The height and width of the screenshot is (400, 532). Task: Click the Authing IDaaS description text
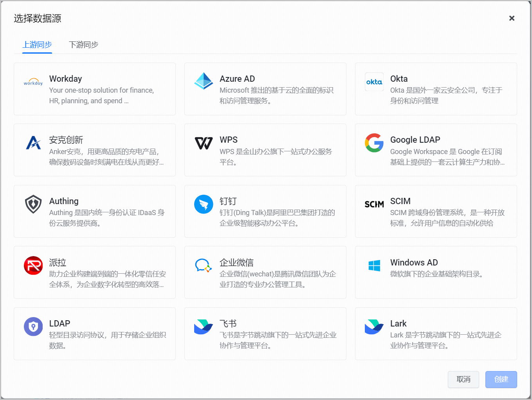(x=107, y=218)
